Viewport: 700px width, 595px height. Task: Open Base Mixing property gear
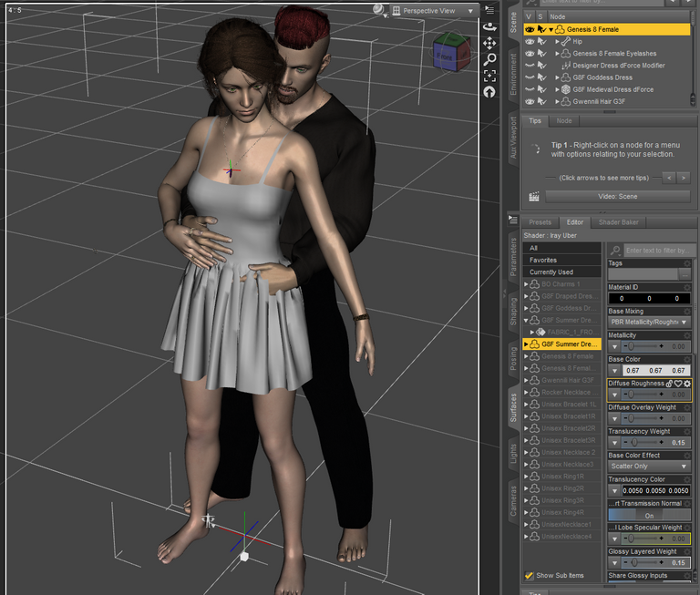pos(687,311)
